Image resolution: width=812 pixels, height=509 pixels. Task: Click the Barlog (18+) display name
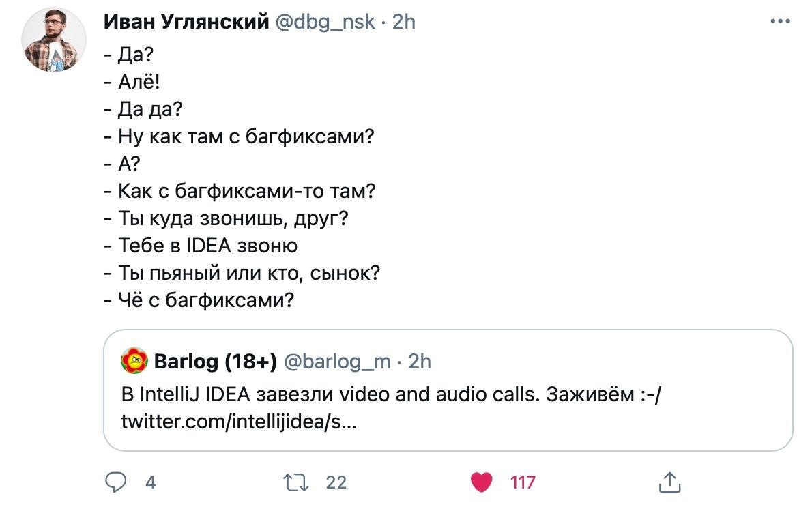(x=216, y=361)
